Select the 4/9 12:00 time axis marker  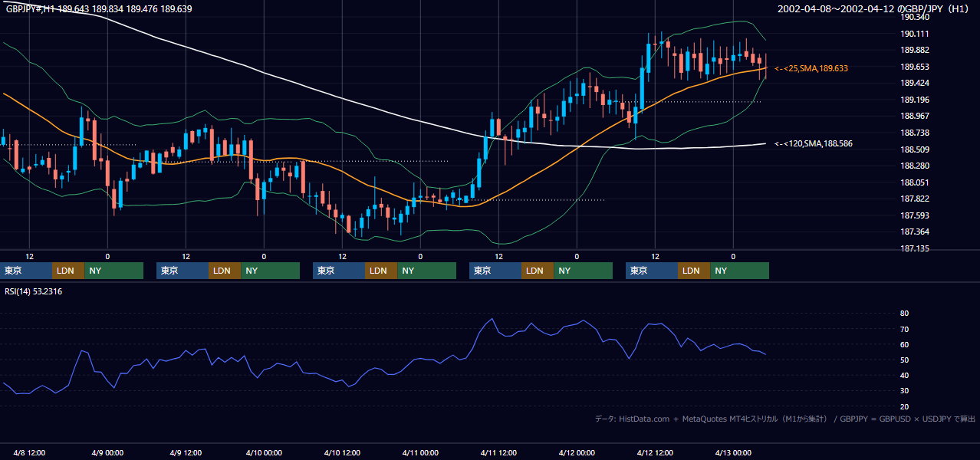(186, 453)
